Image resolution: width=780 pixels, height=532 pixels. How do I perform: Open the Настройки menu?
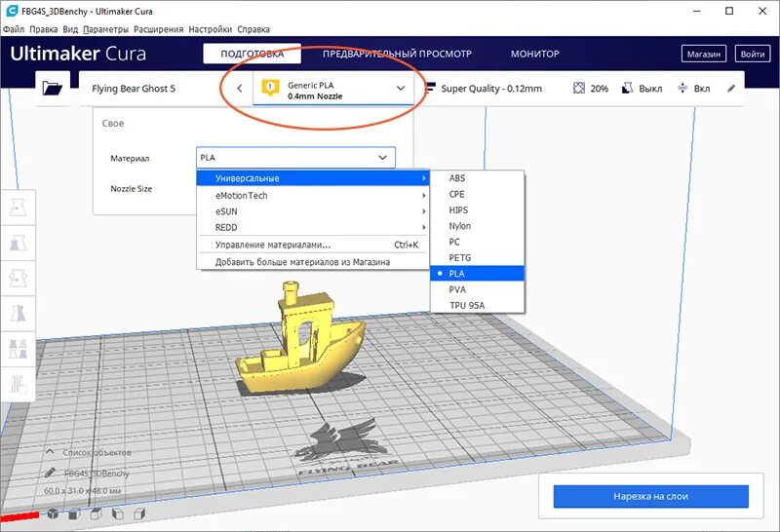pos(210,29)
